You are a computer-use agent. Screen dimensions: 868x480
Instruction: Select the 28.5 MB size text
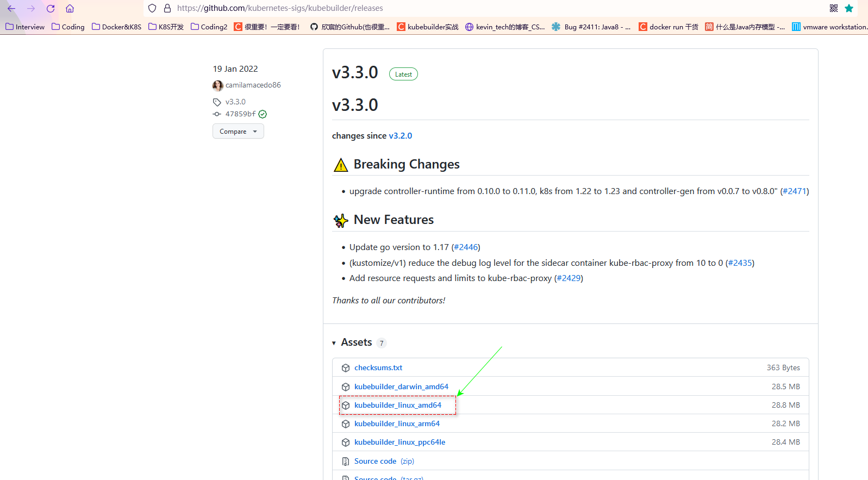(786, 387)
